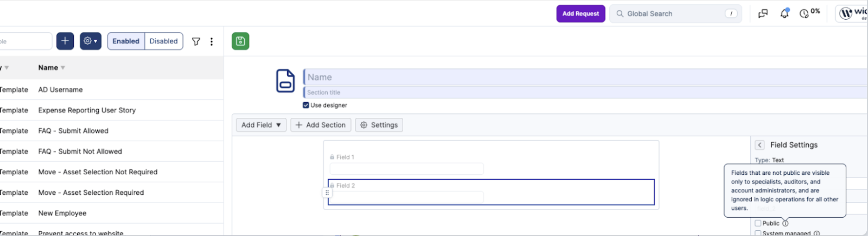This screenshot has width=868, height=236.
Task: Click the clock timer icon showing 0%
Action: 804,13
